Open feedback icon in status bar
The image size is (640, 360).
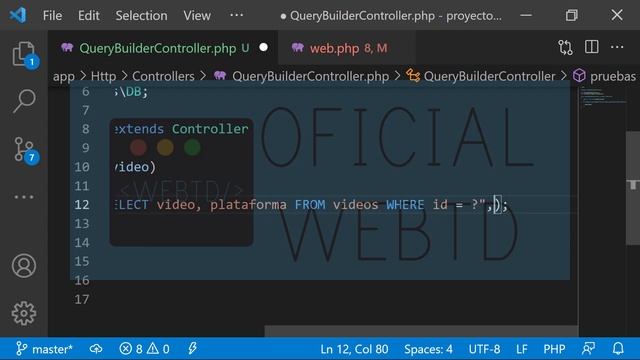588,349
